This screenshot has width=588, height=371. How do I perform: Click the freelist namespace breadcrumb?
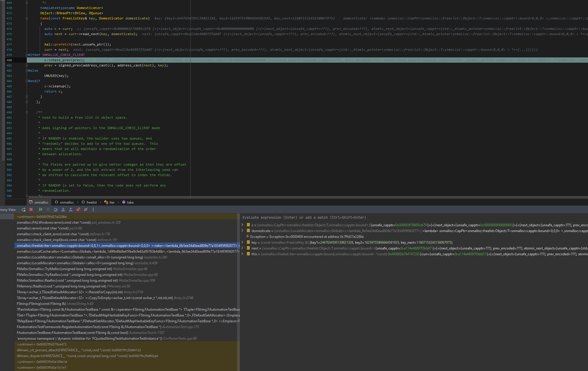point(89,202)
